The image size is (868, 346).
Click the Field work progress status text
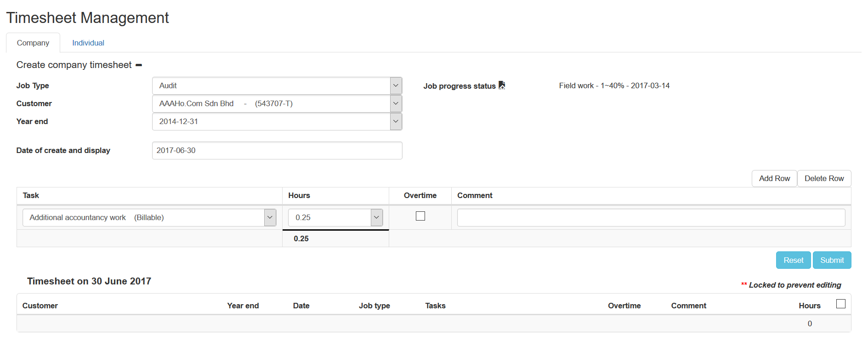[x=614, y=86]
